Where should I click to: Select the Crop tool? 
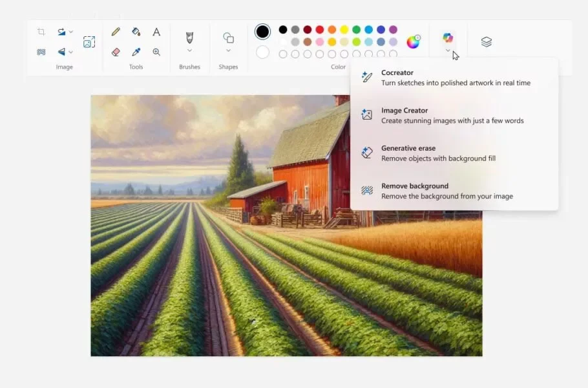pyautogui.click(x=41, y=31)
